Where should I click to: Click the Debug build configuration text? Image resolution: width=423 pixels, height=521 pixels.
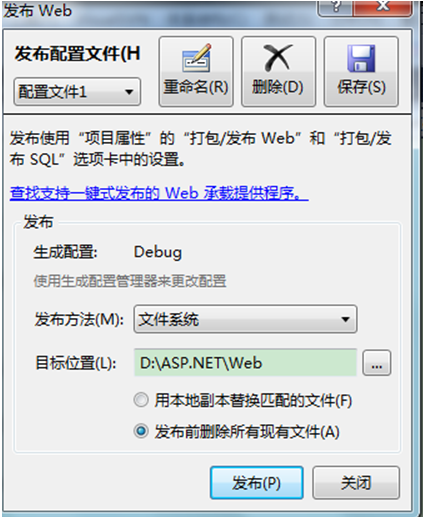tap(158, 253)
